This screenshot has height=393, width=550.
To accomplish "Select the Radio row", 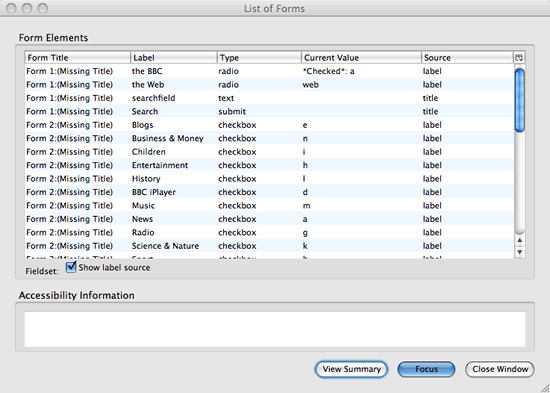I will (x=269, y=232).
